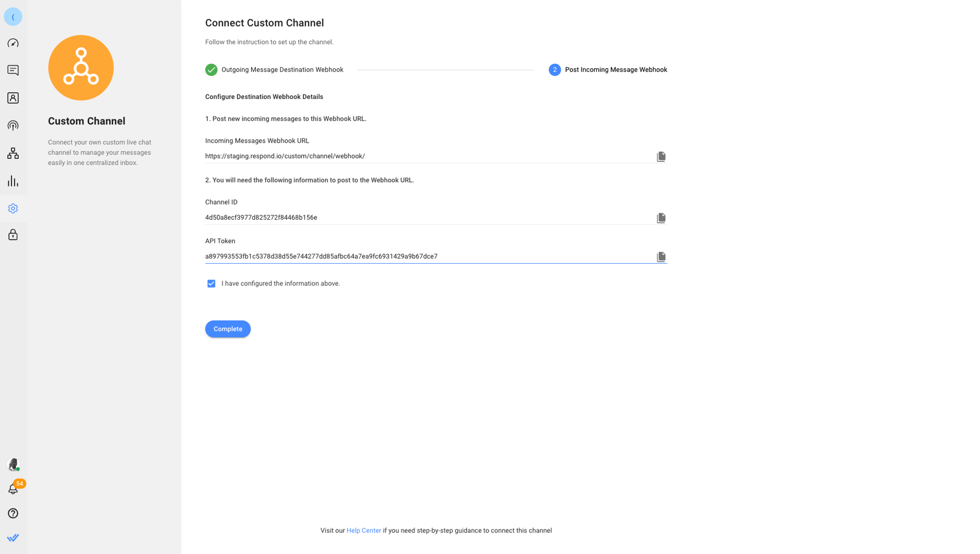This screenshot has height=554, width=980.
Task: Open the notifications bell with 54 badge
Action: click(x=13, y=489)
